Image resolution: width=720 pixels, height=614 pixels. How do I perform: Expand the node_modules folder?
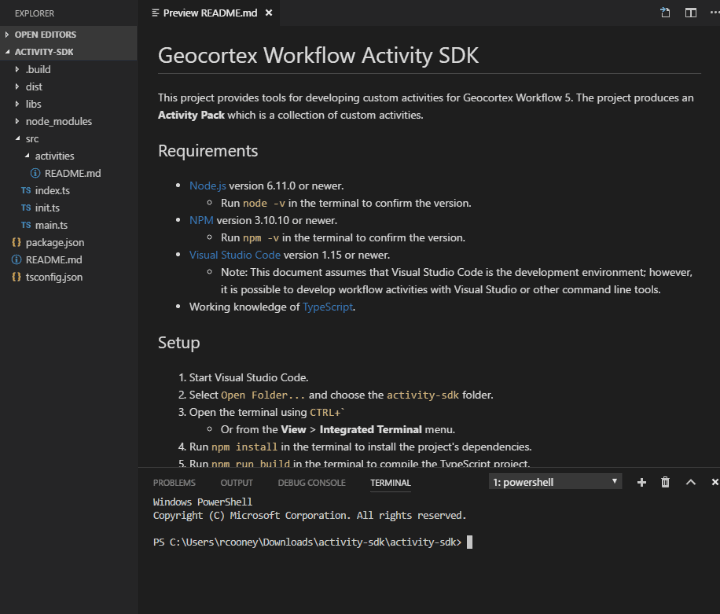[68, 121]
